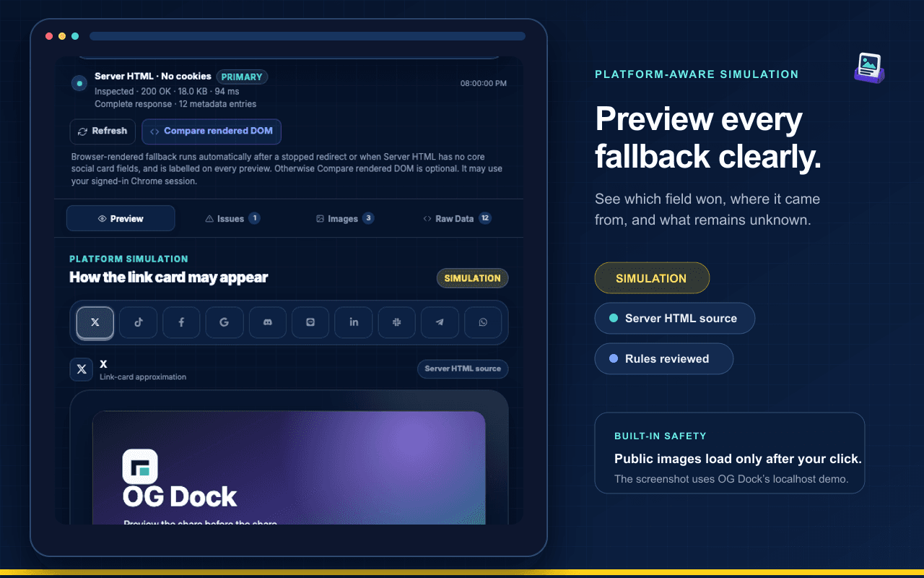Click the Rules reviewed pill
Screen dimensions: 924x578
click(663, 359)
